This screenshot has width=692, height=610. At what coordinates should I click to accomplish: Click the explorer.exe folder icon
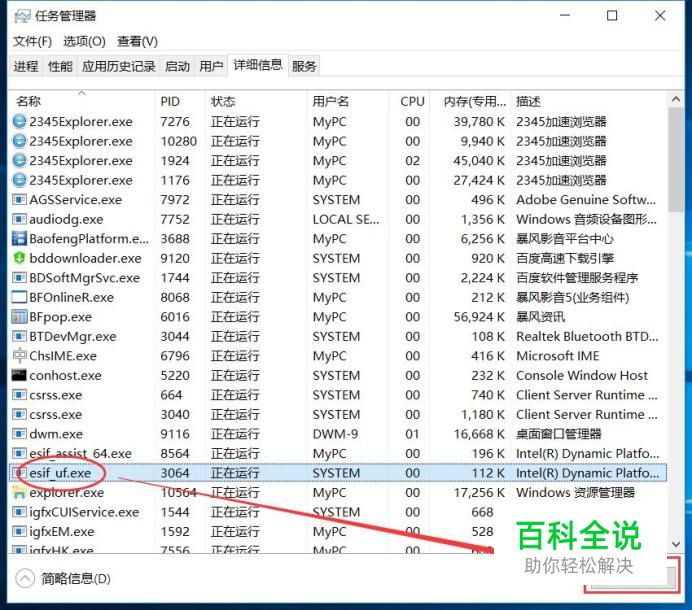[x=19, y=492]
